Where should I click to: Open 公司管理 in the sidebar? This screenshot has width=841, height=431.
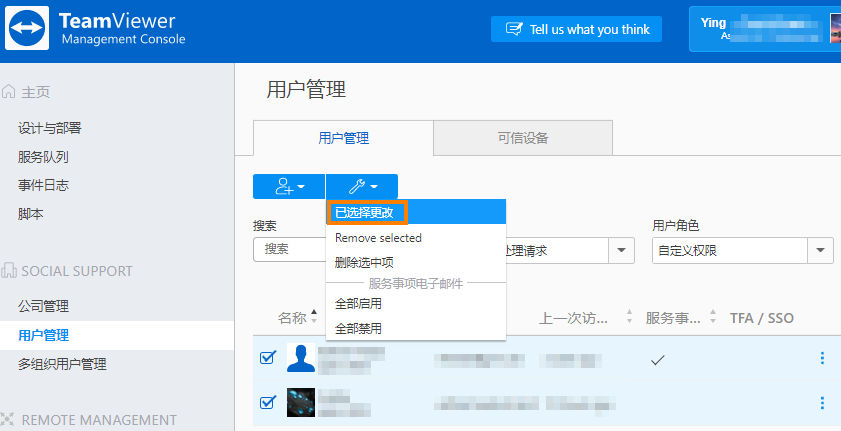coord(43,306)
